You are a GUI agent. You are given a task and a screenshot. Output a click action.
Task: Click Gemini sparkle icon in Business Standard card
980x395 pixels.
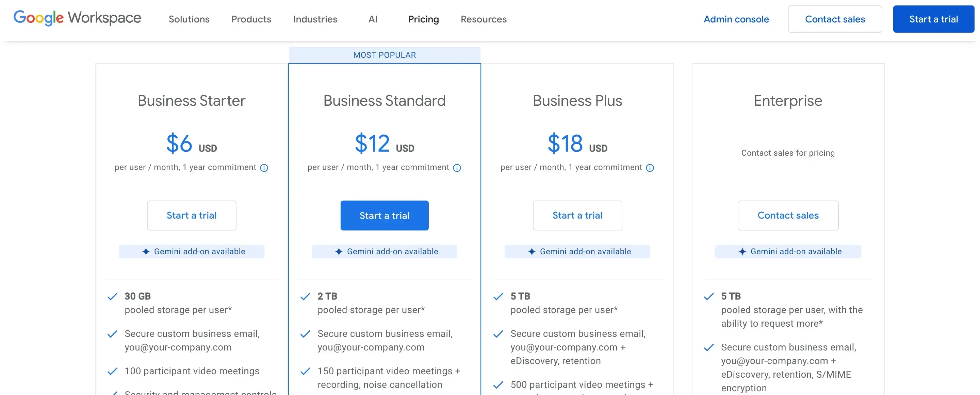click(339, 252)
